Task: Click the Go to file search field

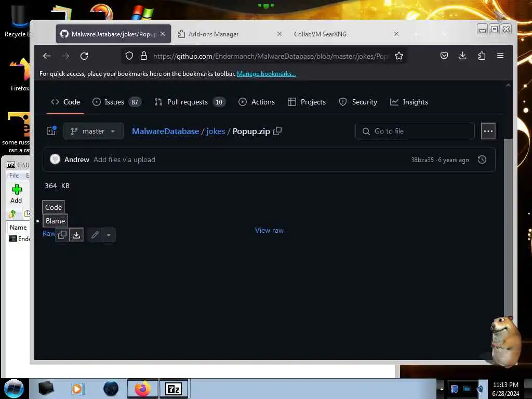Action: 415,131
